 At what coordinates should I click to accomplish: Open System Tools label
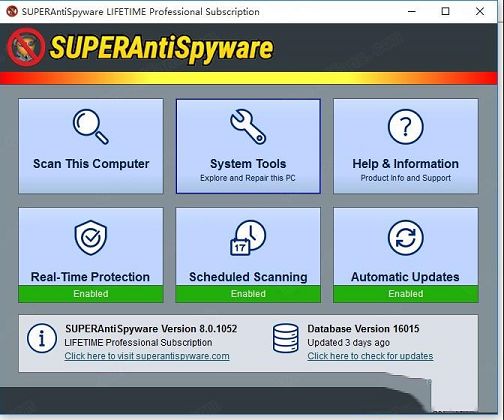pyautogui.click(x=248, y=164)
